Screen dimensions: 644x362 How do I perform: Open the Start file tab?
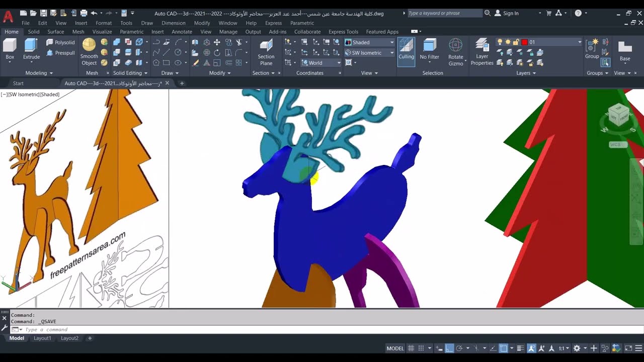pyautogui.click(x=18, y=83)
